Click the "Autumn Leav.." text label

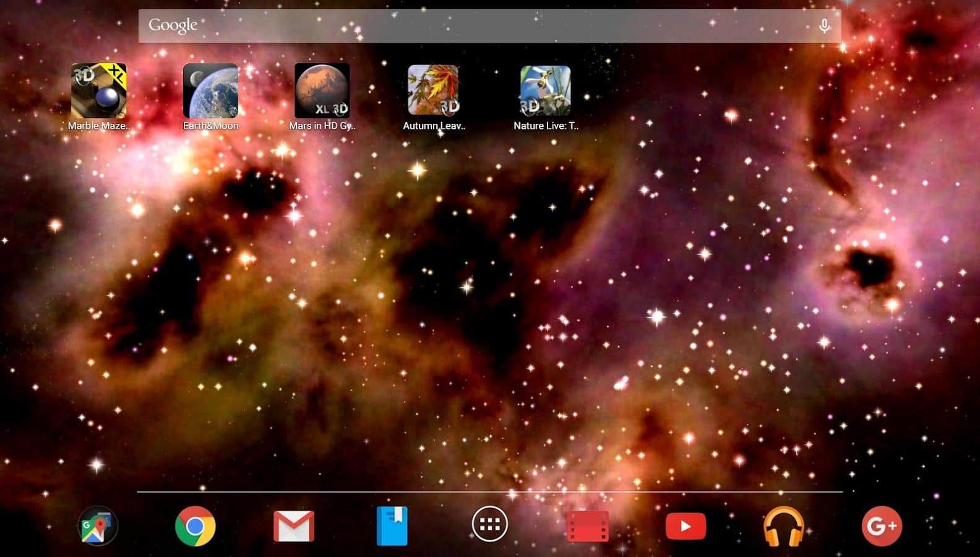pyautogui.click(x=434, y=126)
